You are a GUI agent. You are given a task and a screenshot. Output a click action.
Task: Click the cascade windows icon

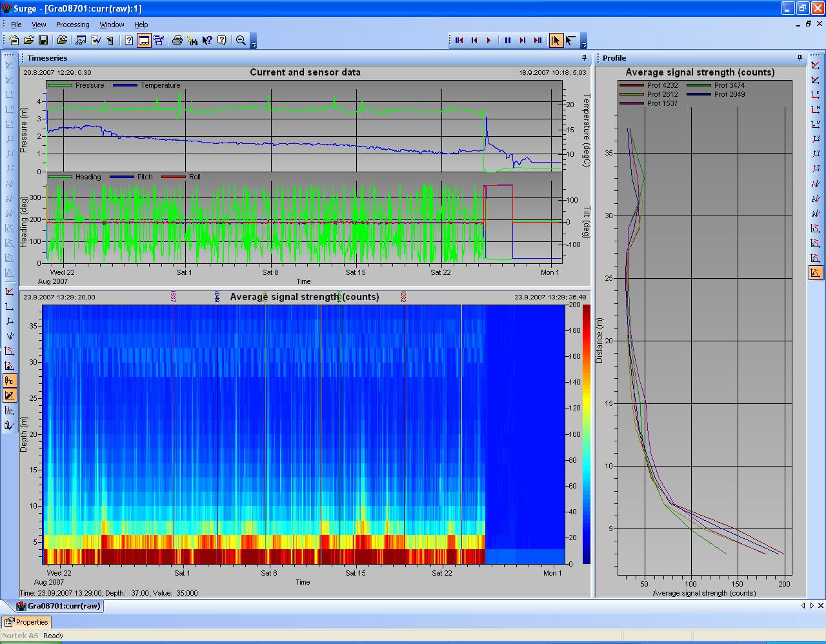[x=159, y=41]
